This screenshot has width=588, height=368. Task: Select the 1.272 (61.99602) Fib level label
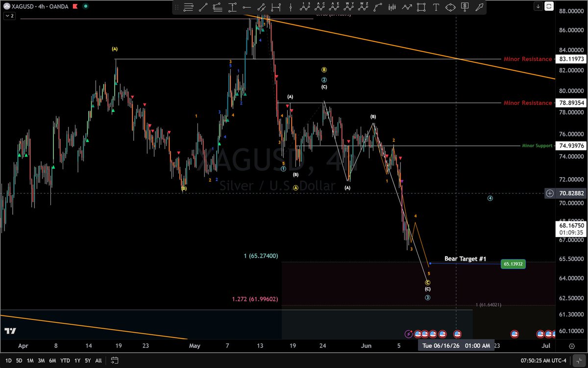255,299
